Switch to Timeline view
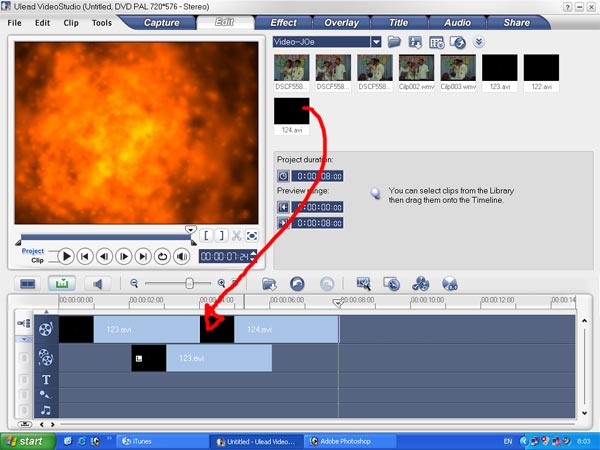This screenshot has width=600, height=450. [62, 284]
